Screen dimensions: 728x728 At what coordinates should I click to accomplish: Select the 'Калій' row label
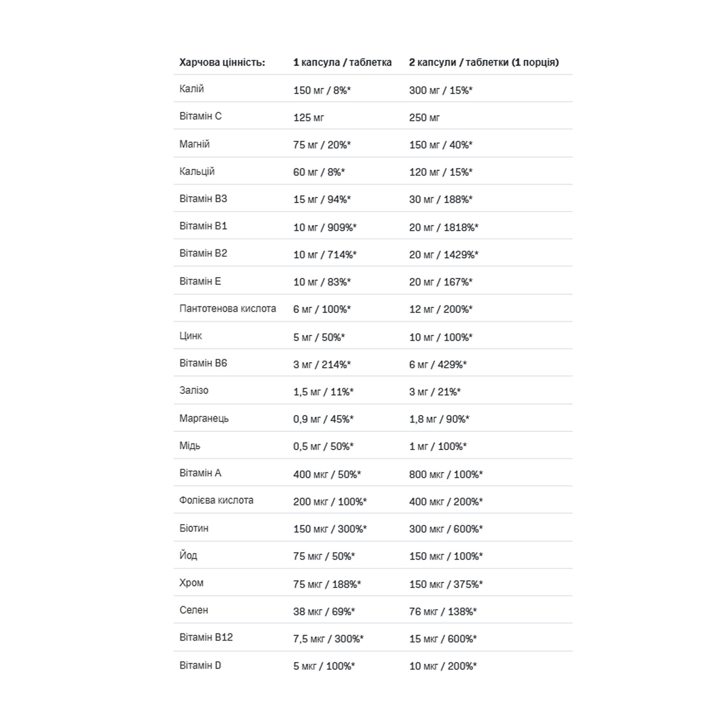coord(192,89)
